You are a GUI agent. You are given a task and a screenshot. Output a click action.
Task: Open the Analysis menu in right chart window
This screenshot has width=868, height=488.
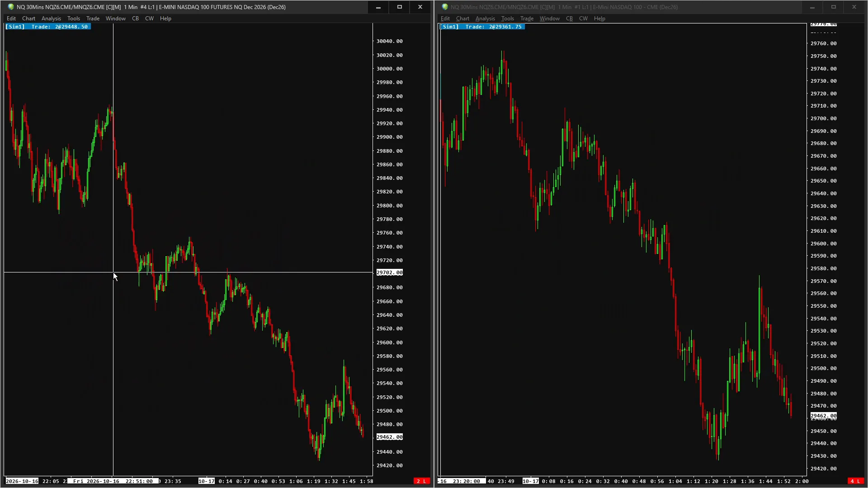pos(485,19)
